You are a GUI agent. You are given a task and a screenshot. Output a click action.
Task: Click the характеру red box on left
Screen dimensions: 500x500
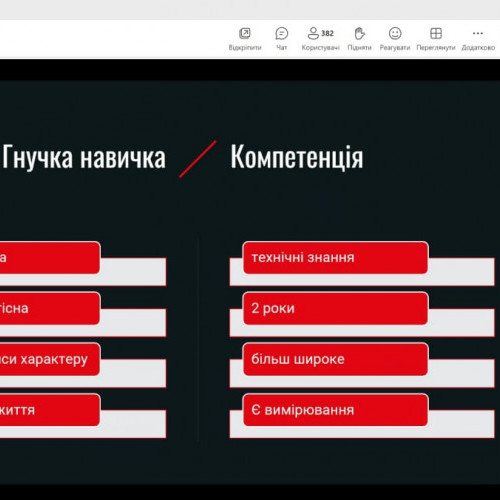[x=50, y=359]
